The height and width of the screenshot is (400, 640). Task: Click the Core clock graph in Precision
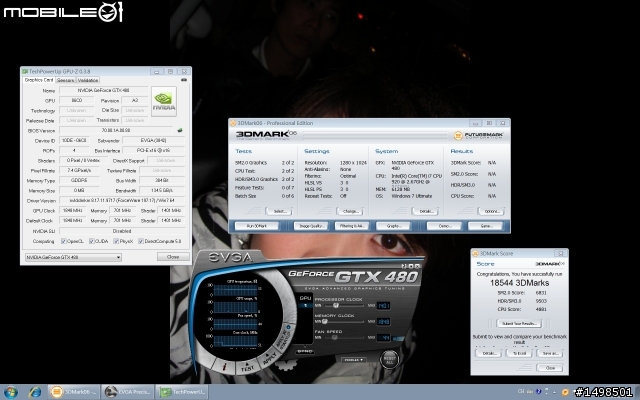[x=236, y=341]
